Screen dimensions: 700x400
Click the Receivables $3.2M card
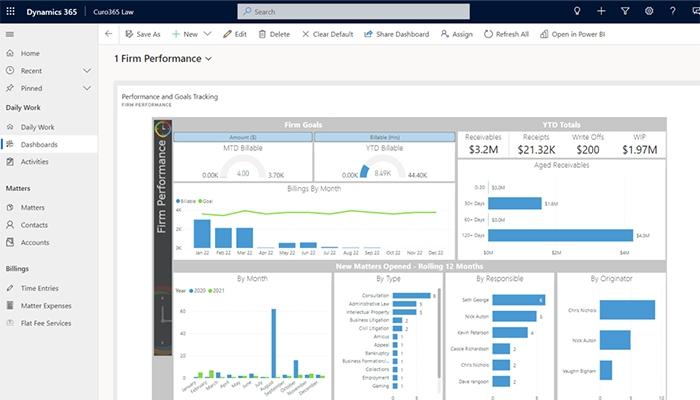pos(483,144)
